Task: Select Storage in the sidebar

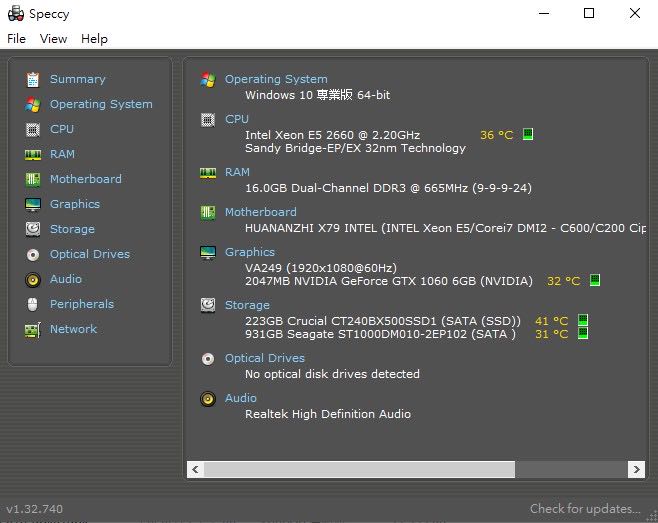Action: pyautogui.click(x=72, y=229)
